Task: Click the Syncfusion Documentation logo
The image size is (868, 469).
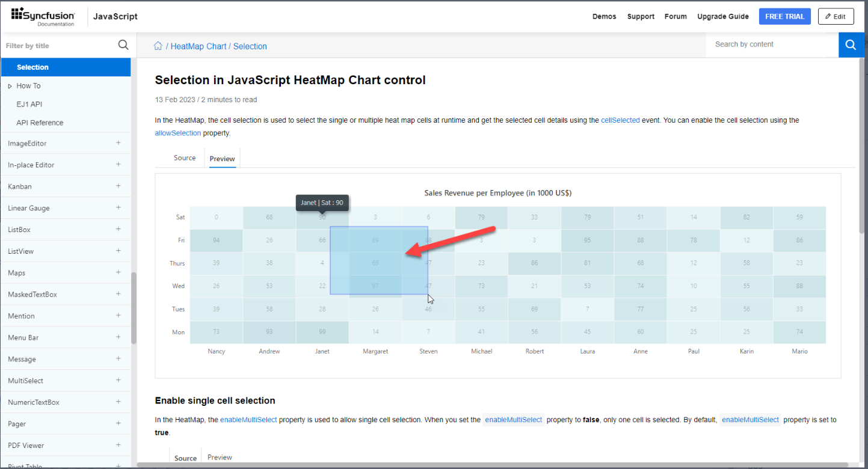Action: [x=43, y=17]
